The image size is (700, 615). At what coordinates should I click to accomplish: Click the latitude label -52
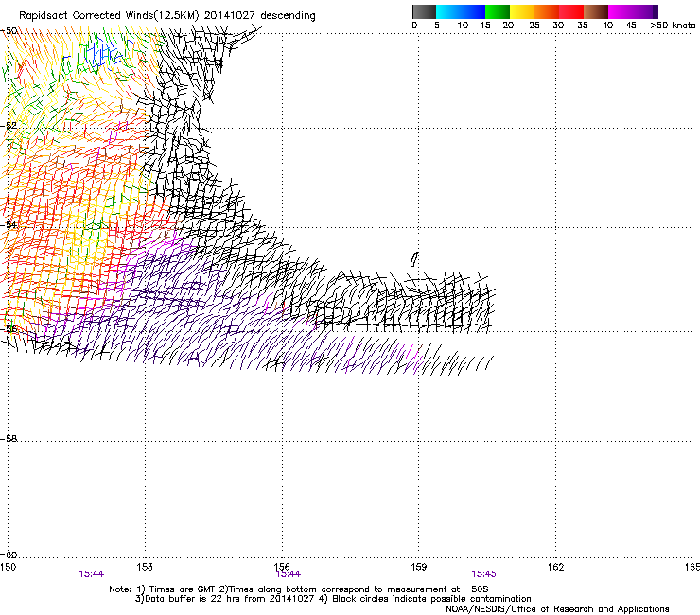(x=9, y=126)
